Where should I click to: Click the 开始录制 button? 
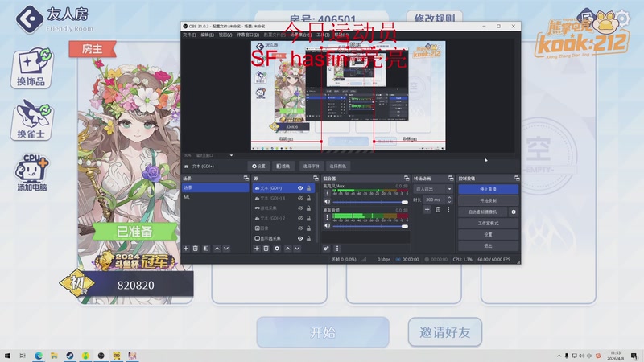(488, 200)
